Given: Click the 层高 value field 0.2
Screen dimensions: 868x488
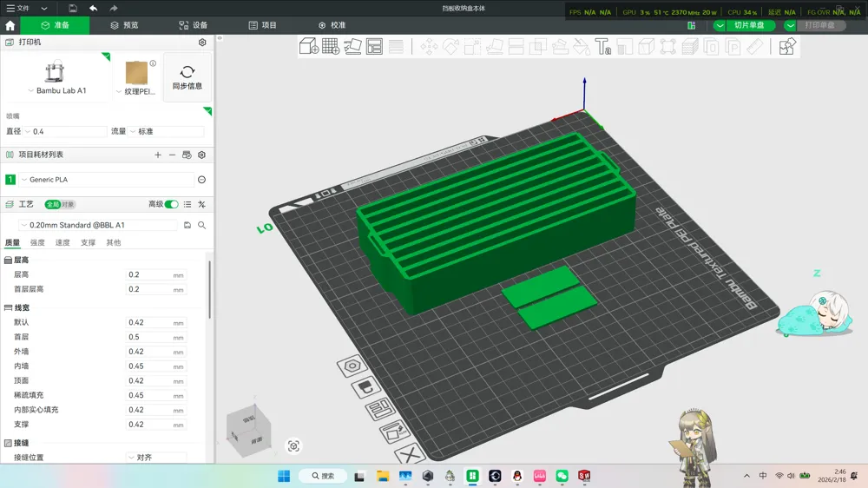Looking at the screenshot, I should point(155,274).
